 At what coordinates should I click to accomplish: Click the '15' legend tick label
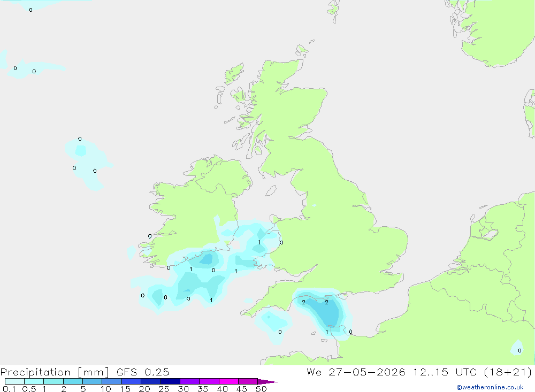point(125,389)
